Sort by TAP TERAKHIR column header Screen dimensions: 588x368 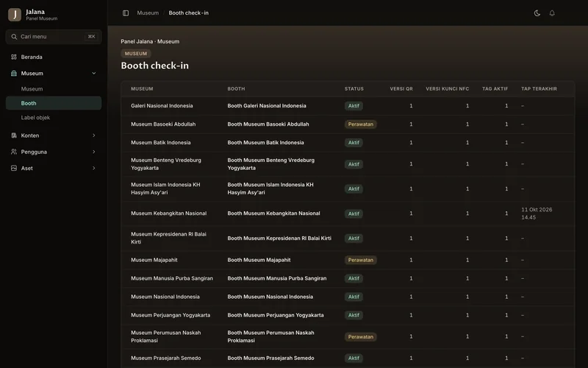coord(539,89)
